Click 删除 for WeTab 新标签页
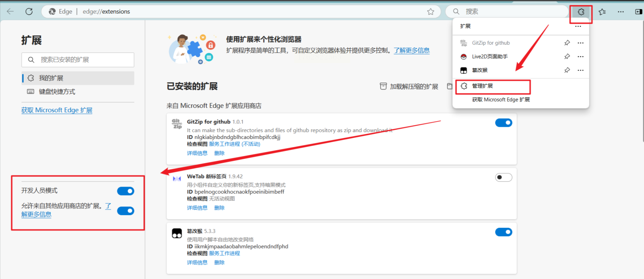This screenshot has width=644, height=279. pyautogui.click(x=219, y=208)
